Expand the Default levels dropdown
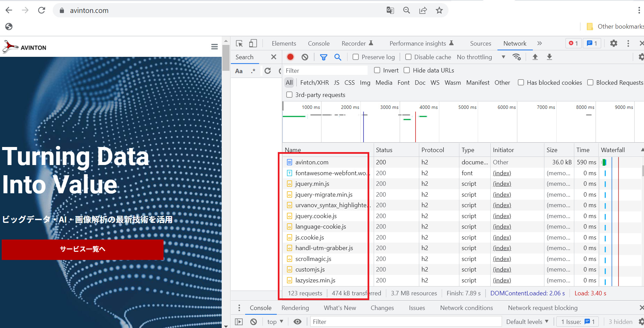The height and width of the screenshot is (328, 644). pos(527,322)
